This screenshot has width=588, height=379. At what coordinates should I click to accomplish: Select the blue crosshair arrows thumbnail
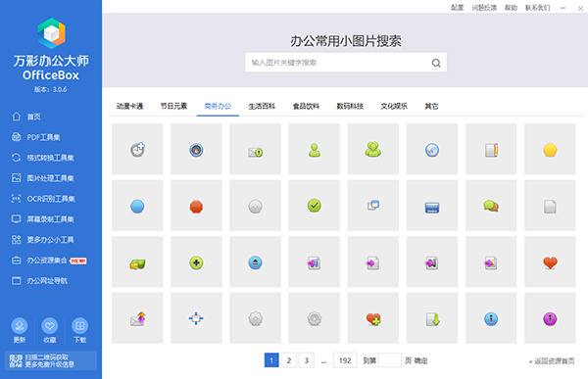pyautogui.click(x=196, y=318)
